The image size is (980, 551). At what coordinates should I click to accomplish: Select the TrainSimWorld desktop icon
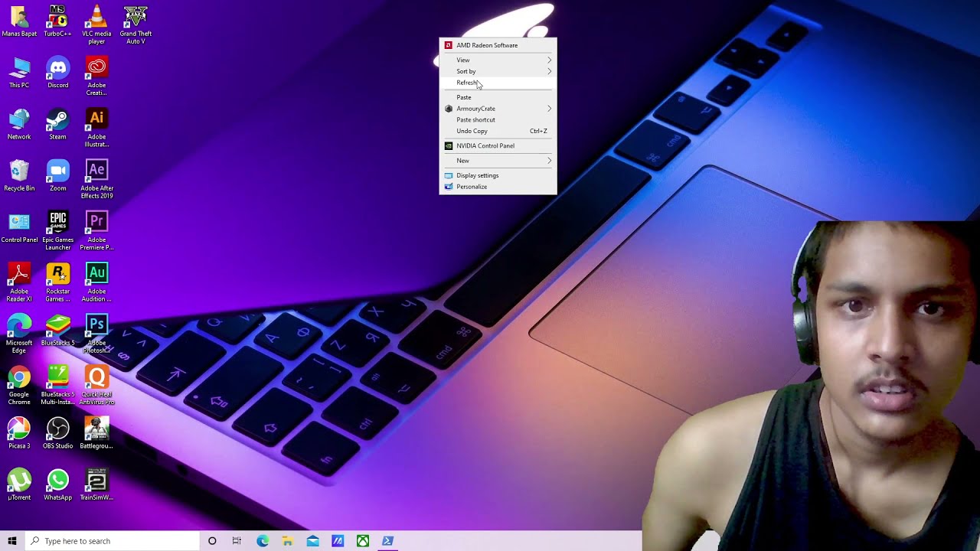click(96, 484)
